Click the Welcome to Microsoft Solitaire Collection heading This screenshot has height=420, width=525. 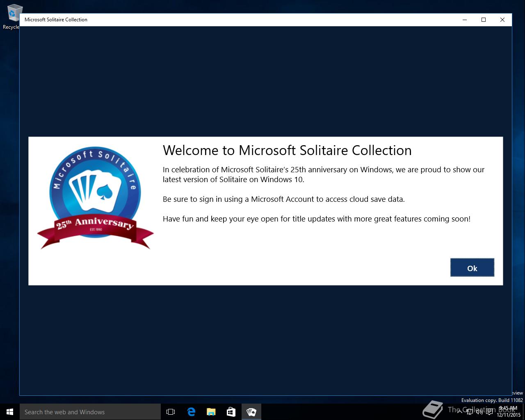click(x=287, y=150)
